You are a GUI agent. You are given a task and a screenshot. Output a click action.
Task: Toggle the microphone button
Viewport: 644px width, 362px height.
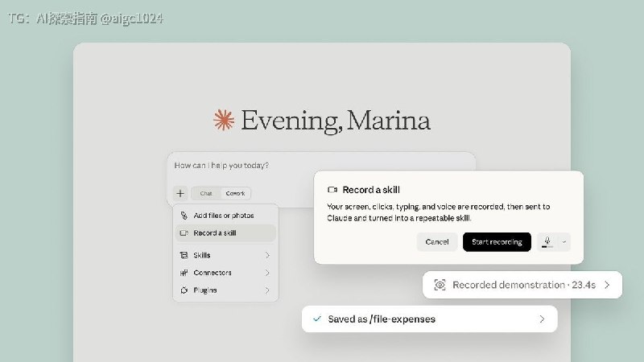click(x=547, y=242)
